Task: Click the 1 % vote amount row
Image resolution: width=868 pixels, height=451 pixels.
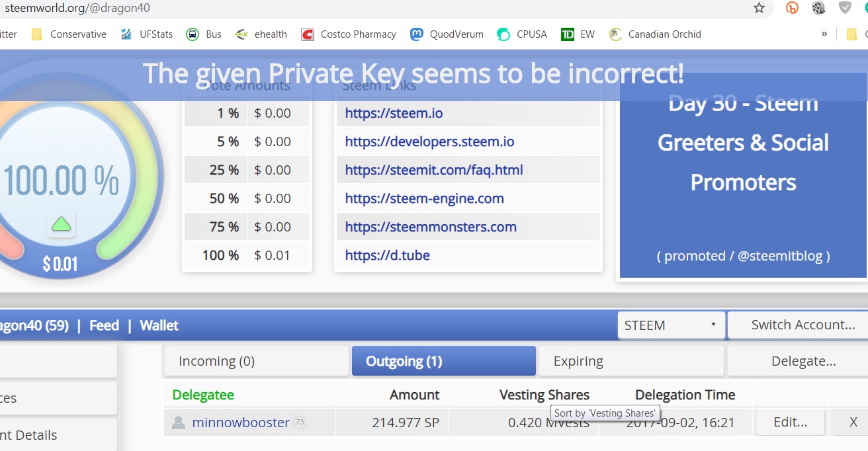Action: 247,113
